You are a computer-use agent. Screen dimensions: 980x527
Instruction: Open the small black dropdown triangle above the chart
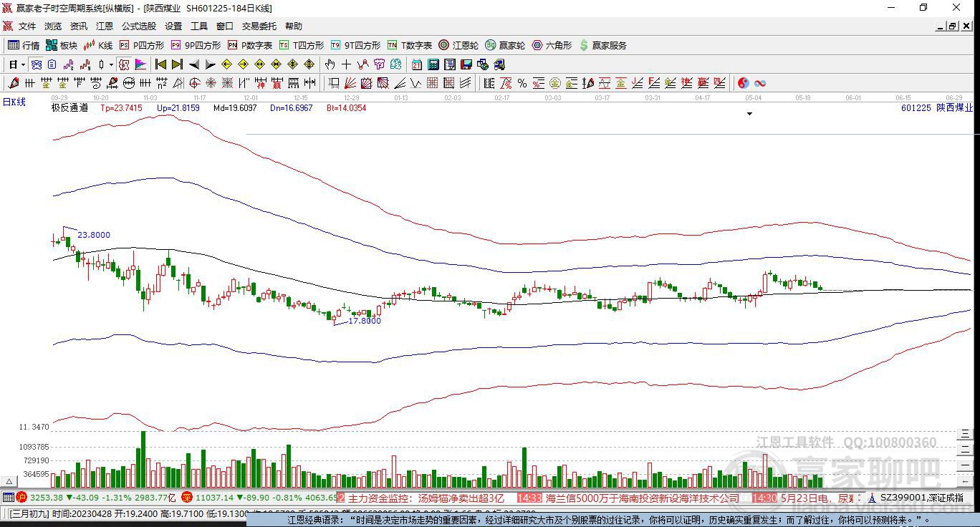(x=750, y=114)
